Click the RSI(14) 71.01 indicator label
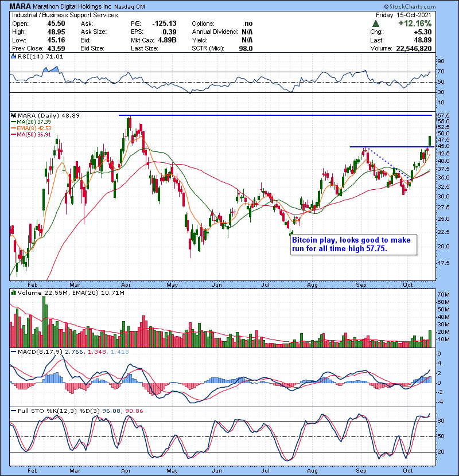This screenshot has height=476, width=459. pos(40,56)
